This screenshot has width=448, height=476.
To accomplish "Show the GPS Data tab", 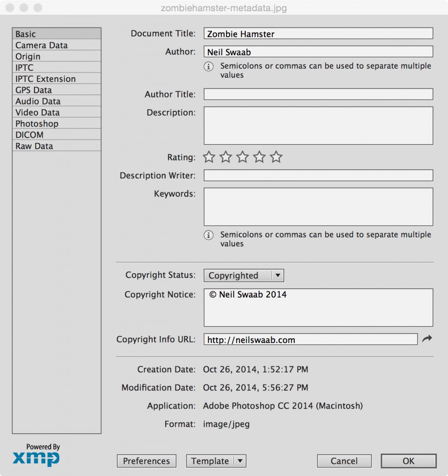I will [x=56, y=90].
